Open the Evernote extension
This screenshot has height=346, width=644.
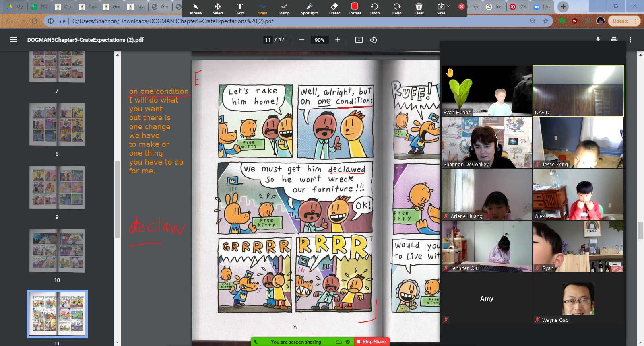pyautogui.click(x=562, y=21)
